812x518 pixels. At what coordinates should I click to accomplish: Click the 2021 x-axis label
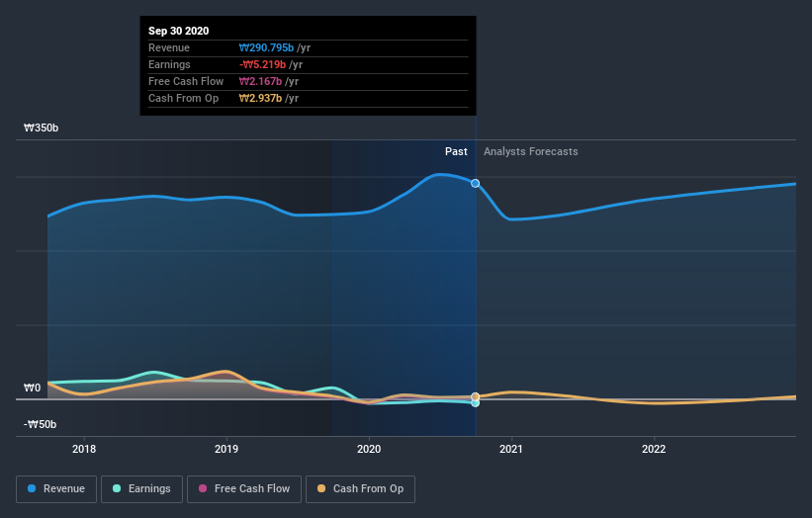point(511,449)
